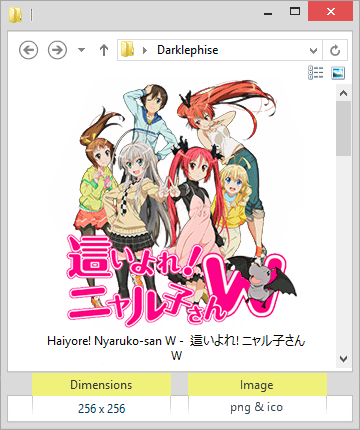The image size is (360, 430).
Task: Click the Image header label
Action: point(257,385)
